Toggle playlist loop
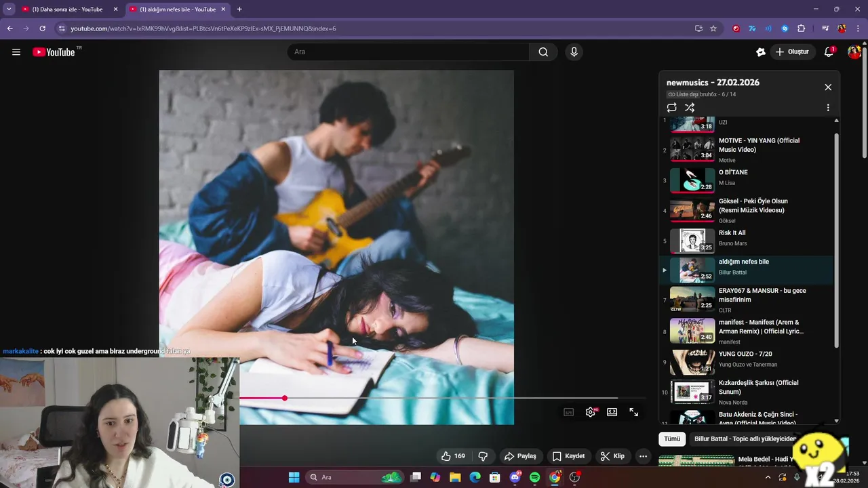 [672, 108]
